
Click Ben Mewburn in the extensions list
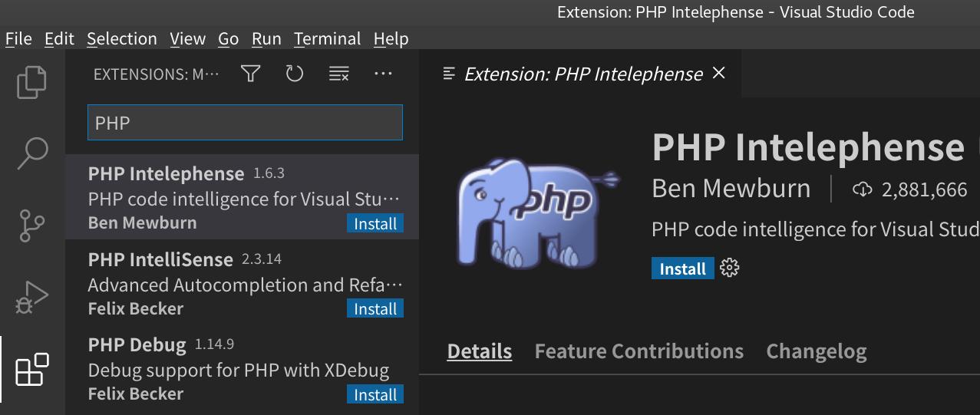pyautogui.click(x=142, y=222)
